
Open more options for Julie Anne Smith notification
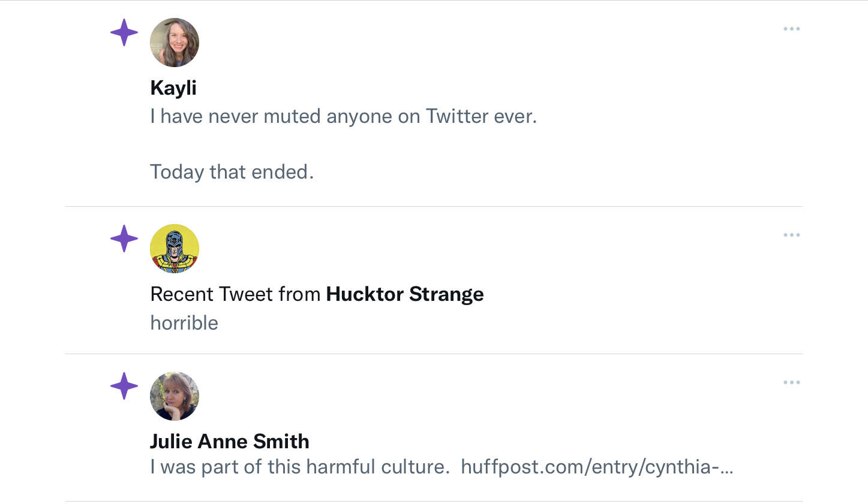pyautogui.click(x=792, y=382)
